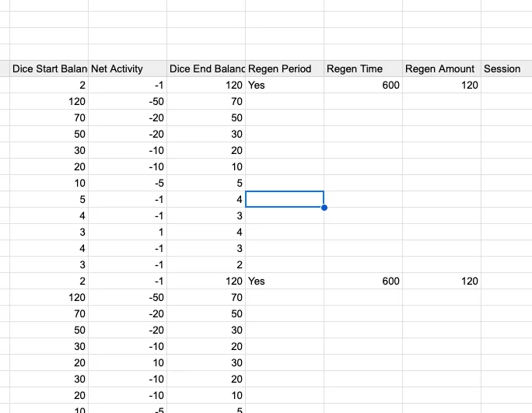The height and width of the screenshot is (413, 532).
Task: Select the Net Activity cell showing positive 1
Action: [x=127, y=232]
